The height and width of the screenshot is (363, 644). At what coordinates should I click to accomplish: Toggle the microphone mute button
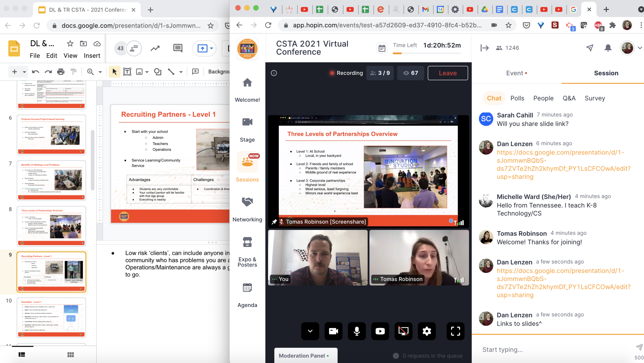357,331
